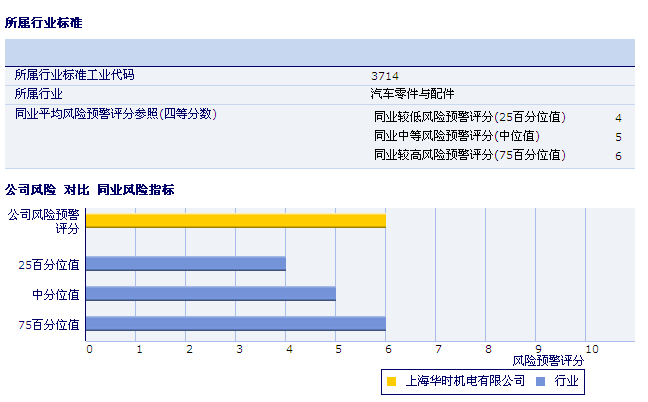Click the 所属行业标准工业代码 row label
Screen dimensions: 648x402
pyautogui.click(x=74, y=75)
